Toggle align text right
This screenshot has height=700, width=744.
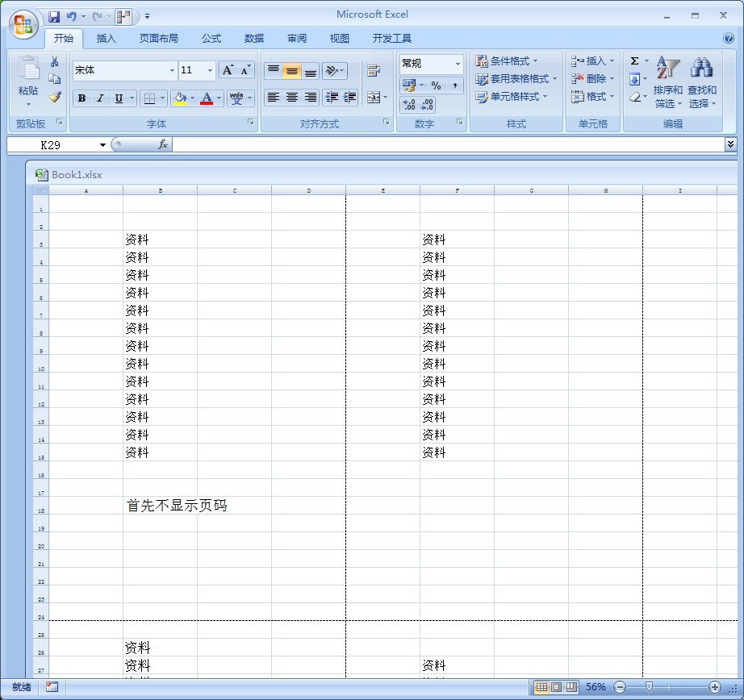pos(311,98)
